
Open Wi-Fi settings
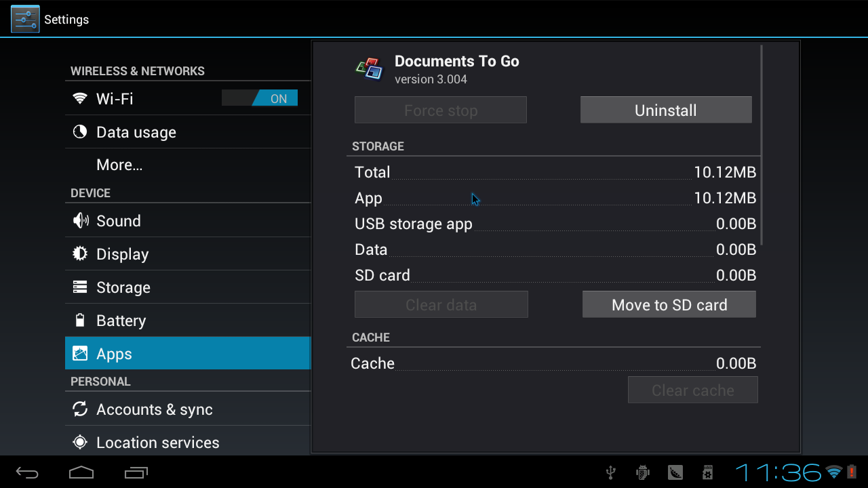[x=188, y=98]
